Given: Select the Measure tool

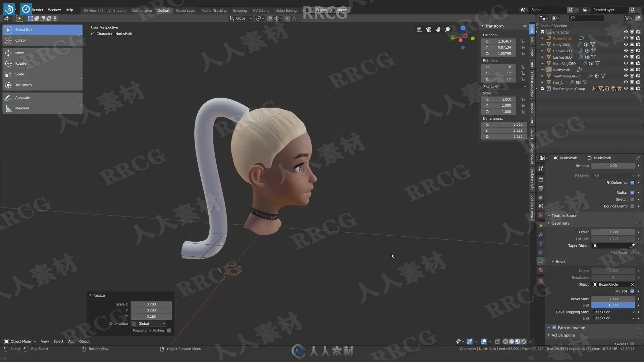Looking at the screenshot, I should point(22,108).
